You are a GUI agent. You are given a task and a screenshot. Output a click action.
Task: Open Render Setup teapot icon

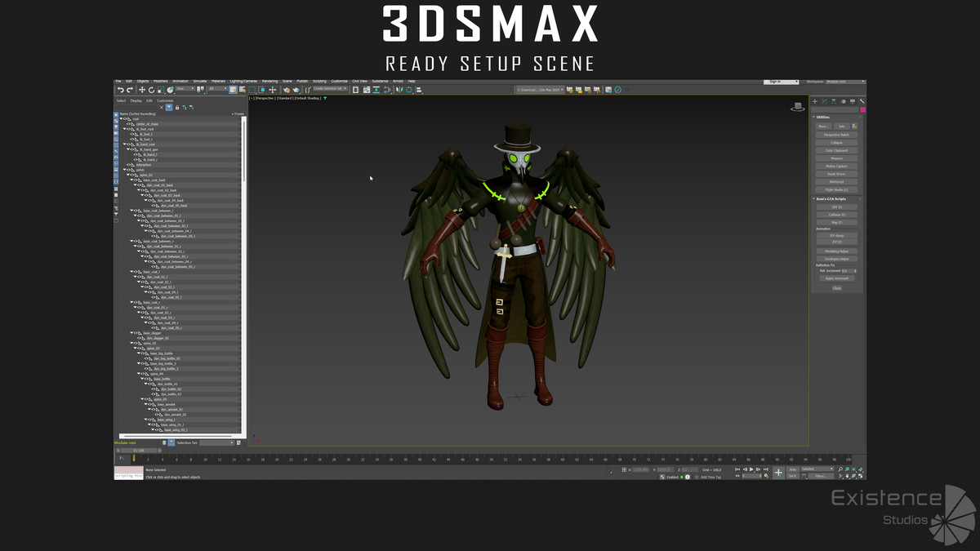coord(287,90)
